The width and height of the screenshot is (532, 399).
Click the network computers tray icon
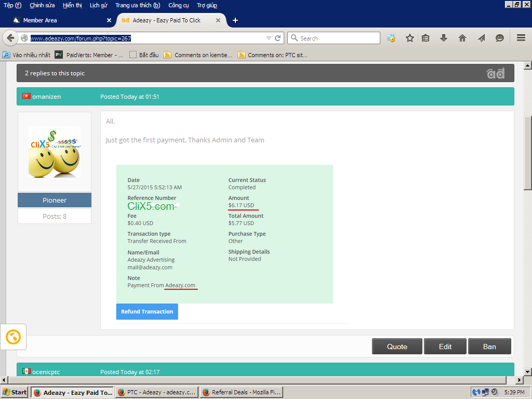point(486,392)
